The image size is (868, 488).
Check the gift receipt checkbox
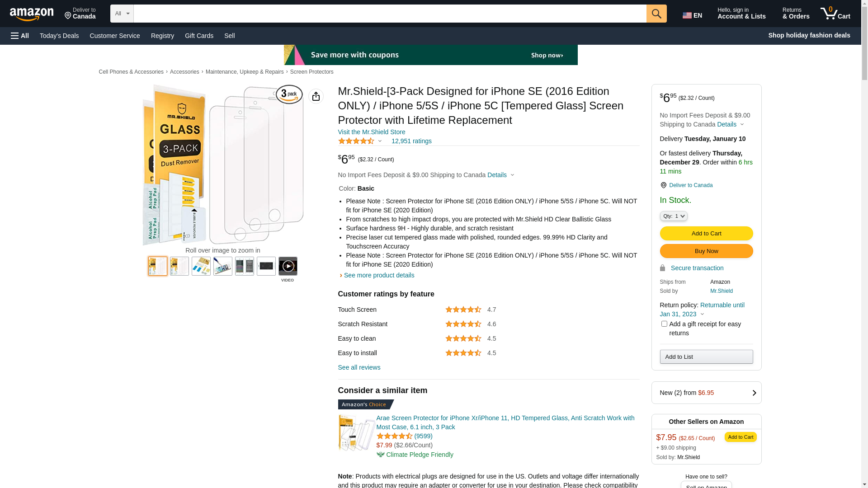click(664, 324)
